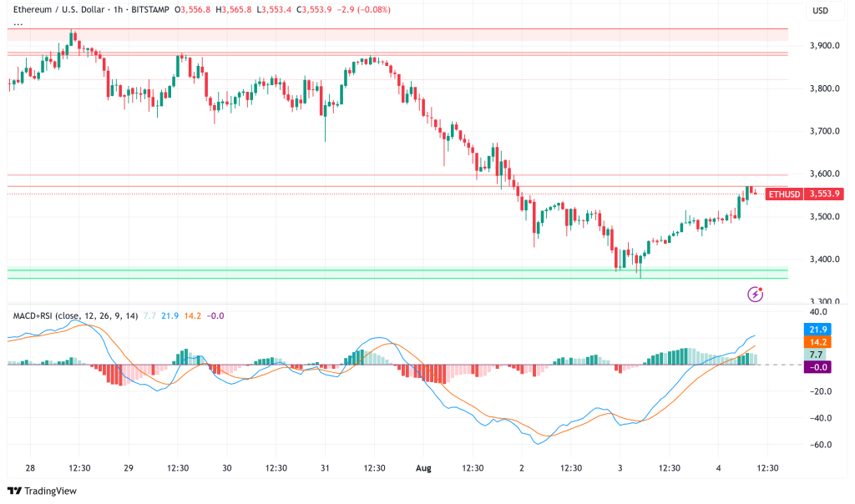Click the 1h timeframe in chart header

tap(119, 10)
